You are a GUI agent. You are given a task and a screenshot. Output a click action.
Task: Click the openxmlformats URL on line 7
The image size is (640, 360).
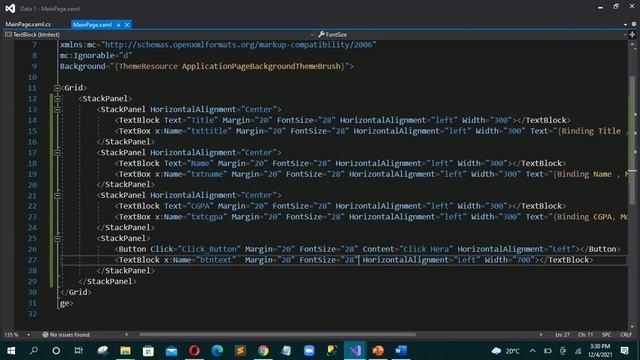(x=239, y=44)
